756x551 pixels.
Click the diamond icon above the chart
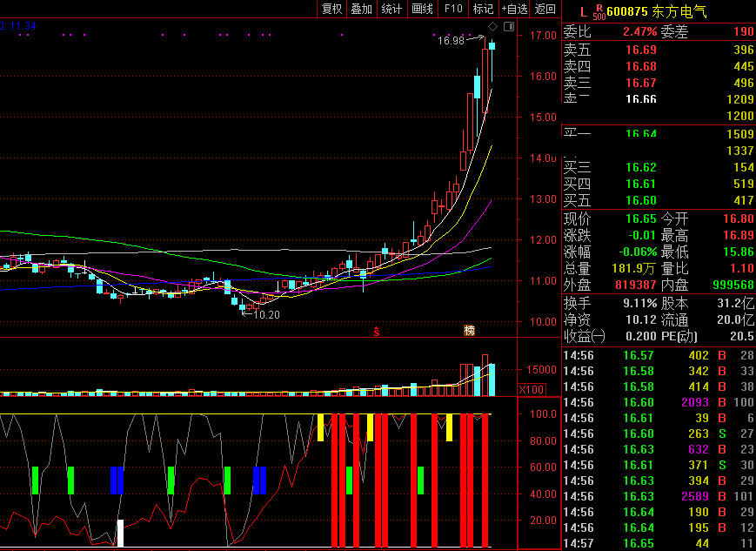[492, 26]
